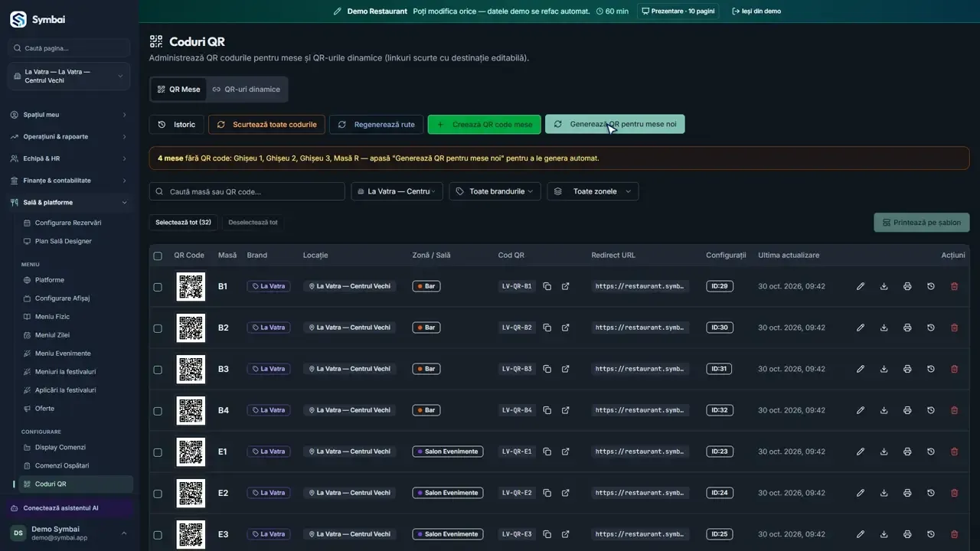980x551 pixels.
Task: Delete the QR code of table B4
Action: [954, 410]
